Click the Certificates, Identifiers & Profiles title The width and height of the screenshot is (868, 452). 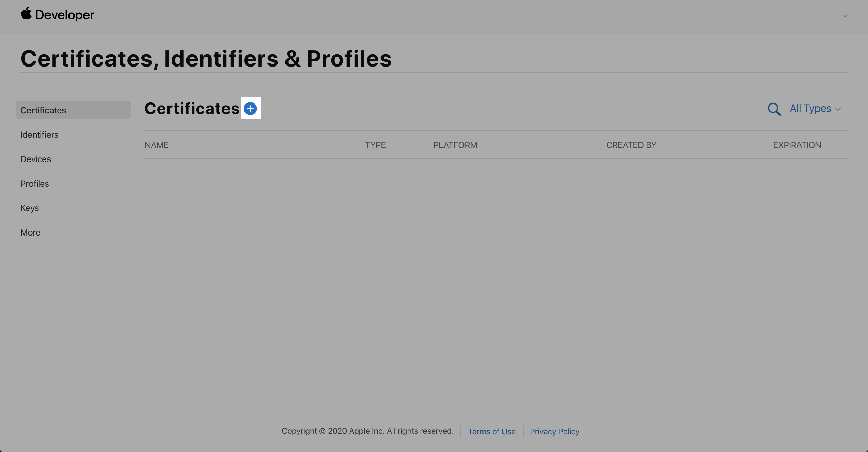coord(206,58)
